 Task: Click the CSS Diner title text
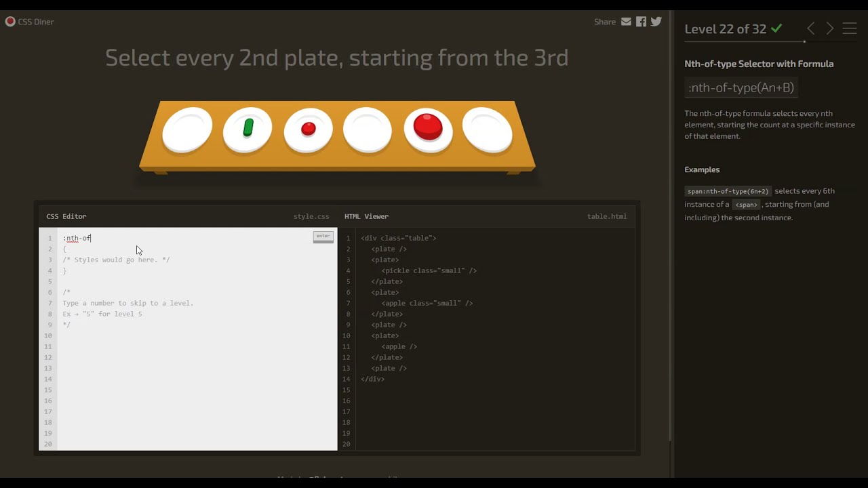[x=36, y=22]
